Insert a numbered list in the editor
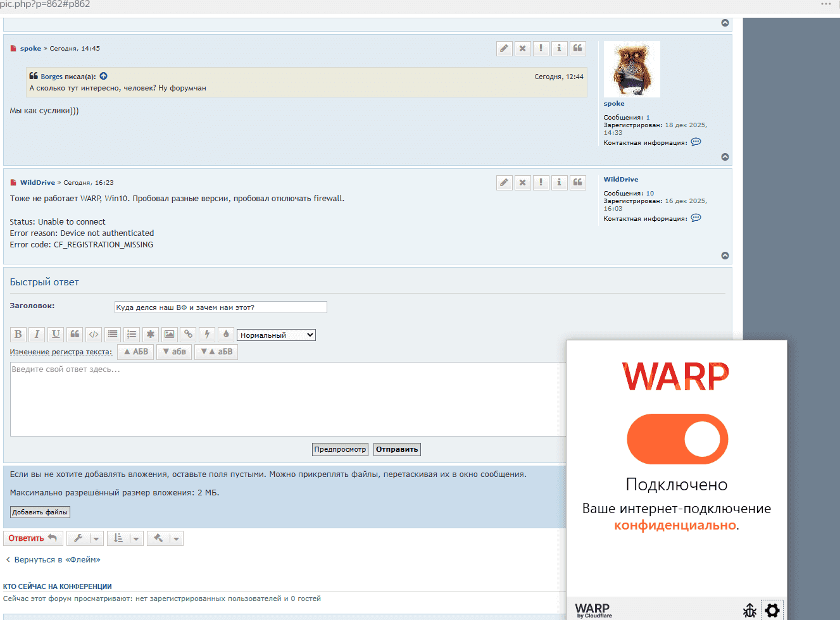840x620 pixels. click(x=132, y=335)
